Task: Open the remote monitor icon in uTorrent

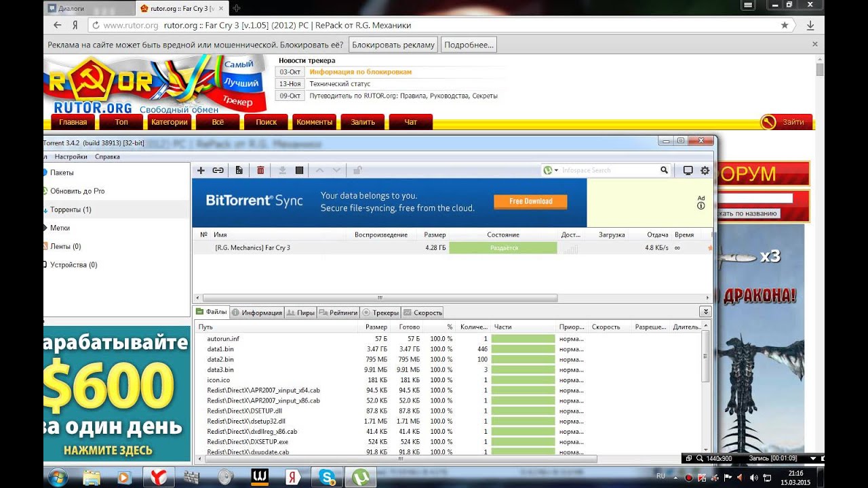Action: pos(688,170)
